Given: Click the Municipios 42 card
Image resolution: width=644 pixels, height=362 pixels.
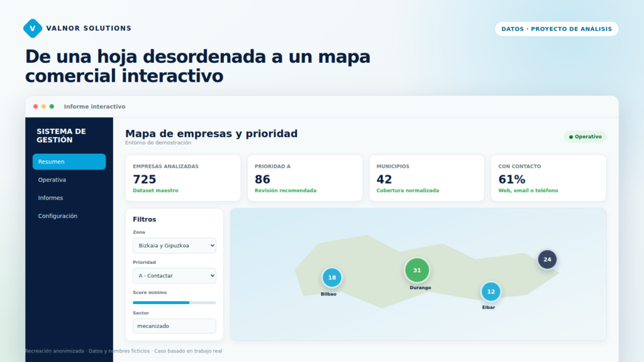Looking at the screenshot, I should click(x=427, y=178).
